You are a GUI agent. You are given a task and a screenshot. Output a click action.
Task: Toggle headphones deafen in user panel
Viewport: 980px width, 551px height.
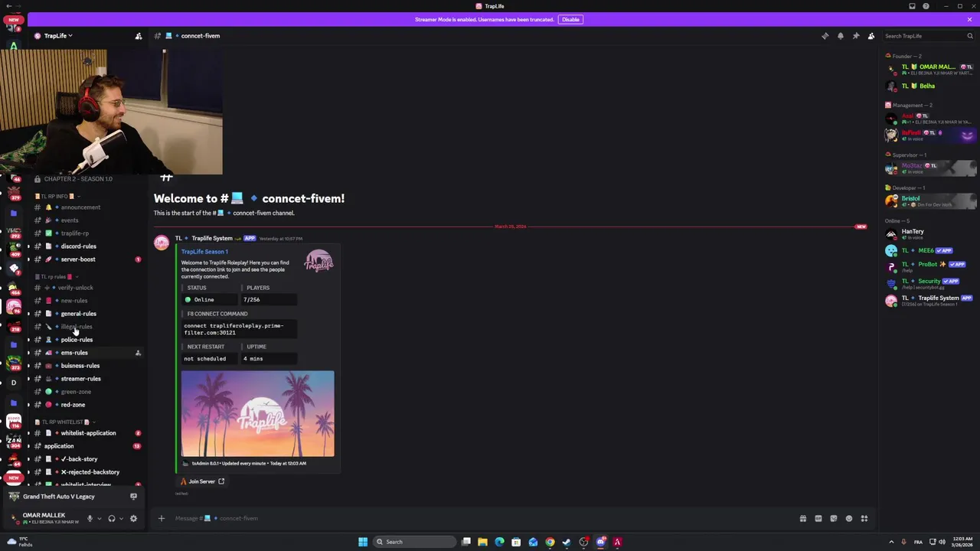[111, 519]
